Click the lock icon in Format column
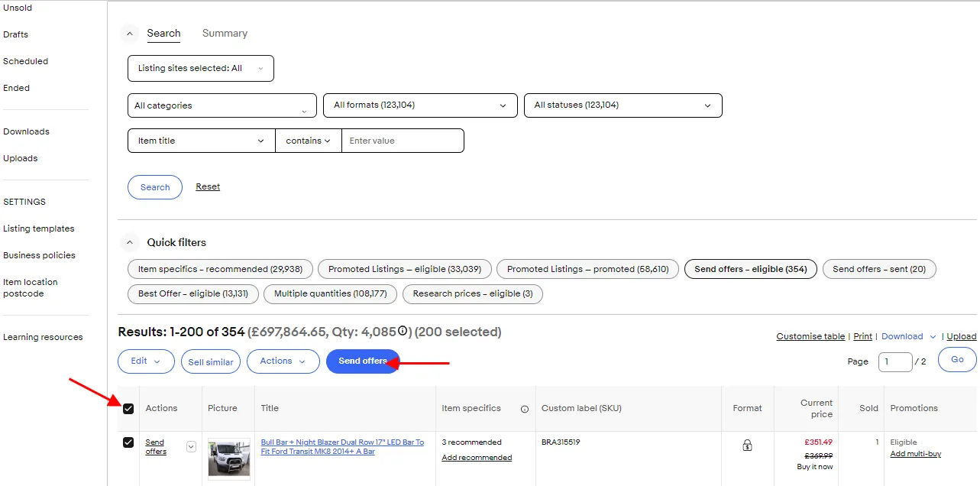The width and height of the screenshot is (980, 486). tap(747, 445)
